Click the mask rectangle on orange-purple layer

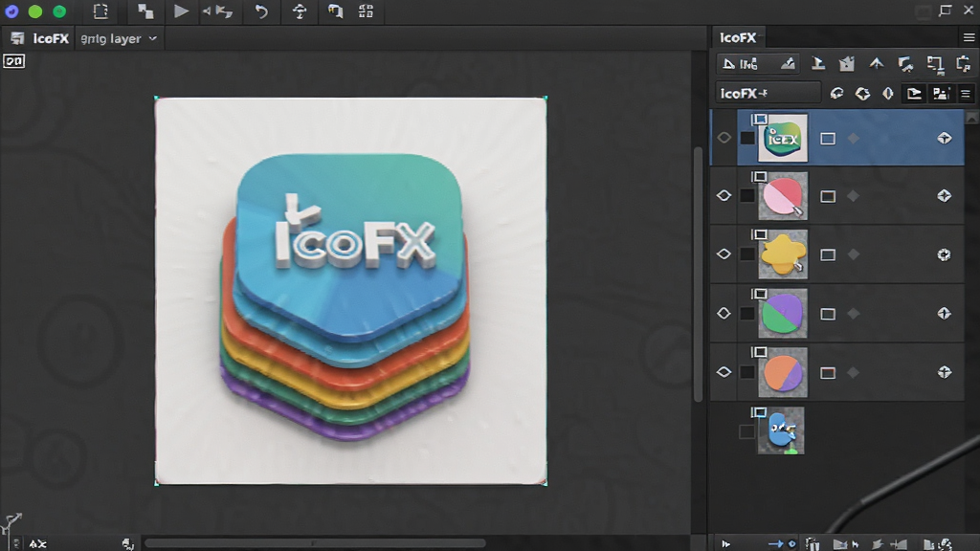point(828,373)
